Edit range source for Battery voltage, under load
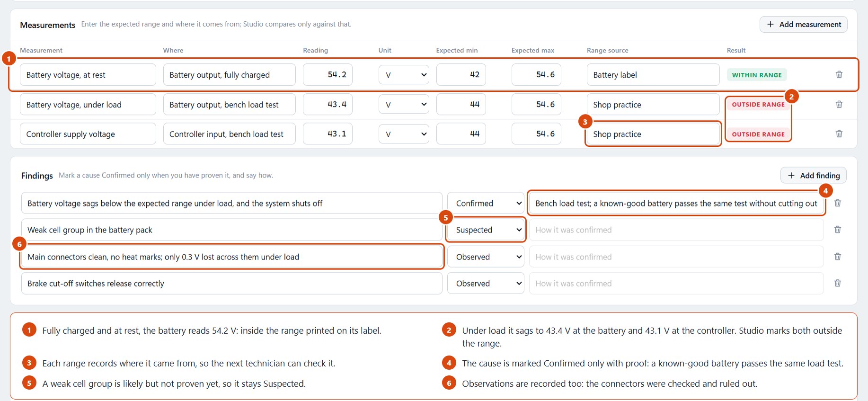 pyautogui.click(x=653, y=104)
